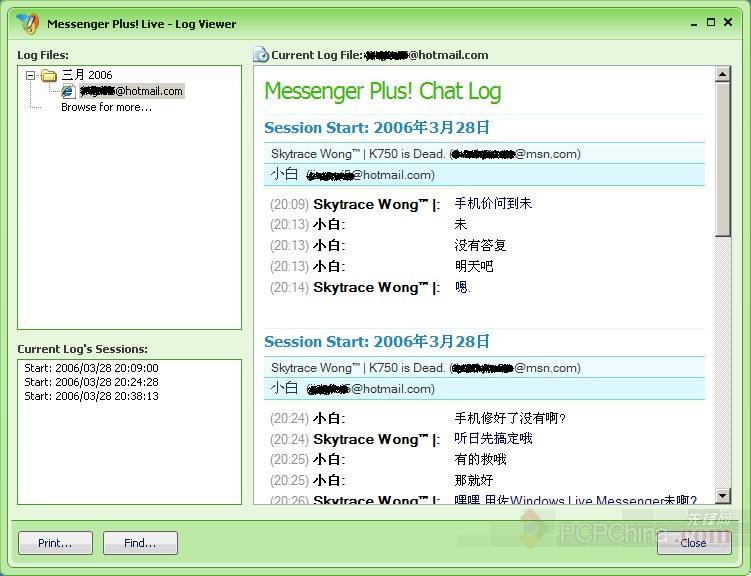Click the Current Log's Sessions: label
This screenshot has height=576, width=751.
click(82, 349)
